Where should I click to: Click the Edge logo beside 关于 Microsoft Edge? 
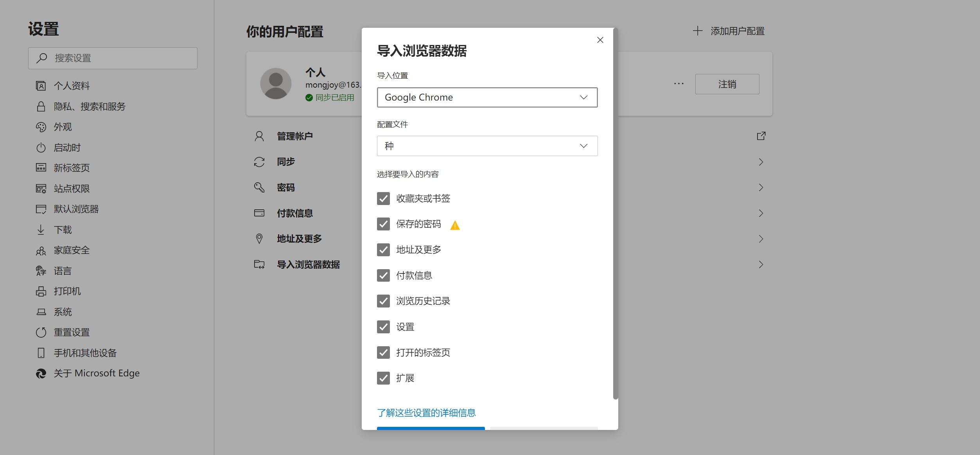point(41,374)
